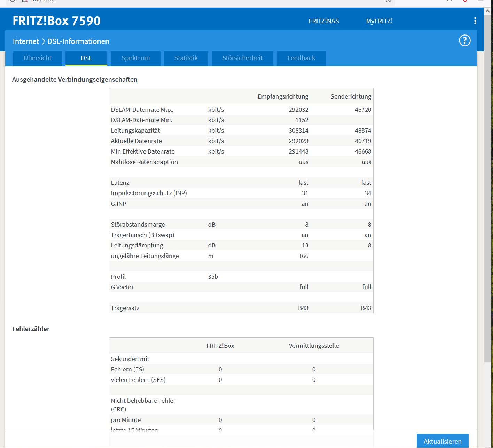
Task: Select vielen Fehlern (SES) label
Action: (x=138, y=380)
